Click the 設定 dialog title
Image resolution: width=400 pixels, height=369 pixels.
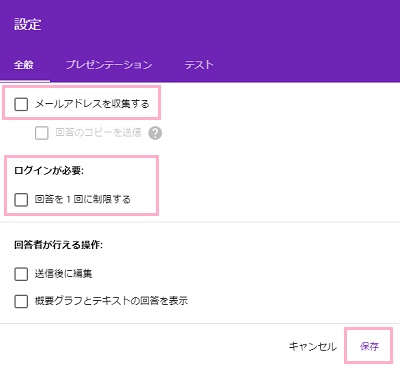tap(28, 24)
